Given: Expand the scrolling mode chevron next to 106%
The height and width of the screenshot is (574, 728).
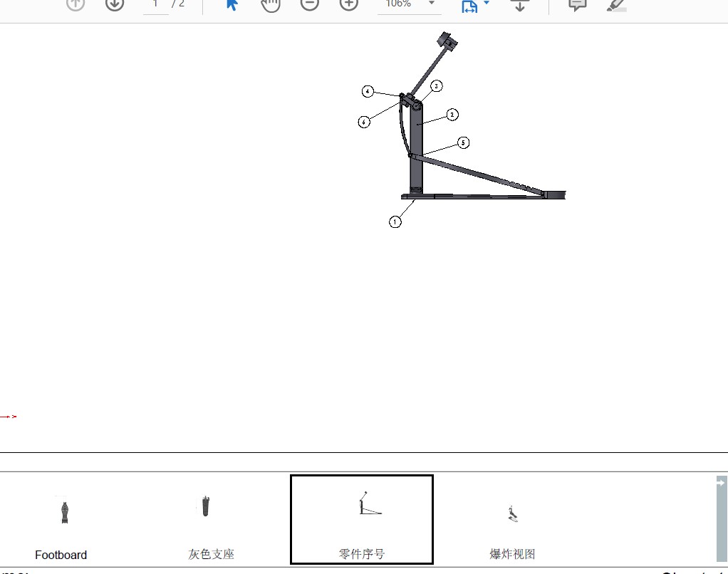Looking at the screenshot, I should coord(432,4).
